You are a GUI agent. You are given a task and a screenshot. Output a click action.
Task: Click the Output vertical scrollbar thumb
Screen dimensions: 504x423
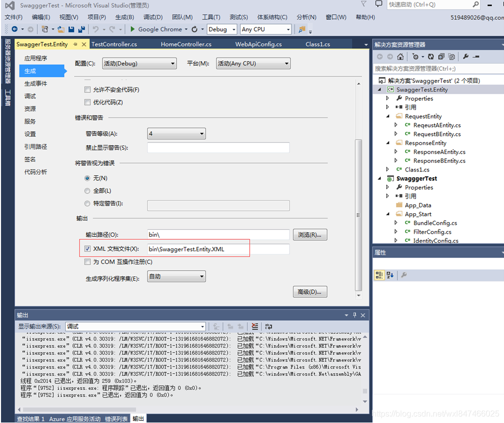point(365,391)
